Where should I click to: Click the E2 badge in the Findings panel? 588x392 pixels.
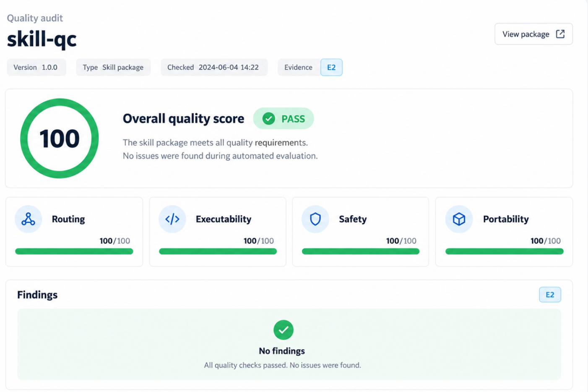(x=550, y=295)
